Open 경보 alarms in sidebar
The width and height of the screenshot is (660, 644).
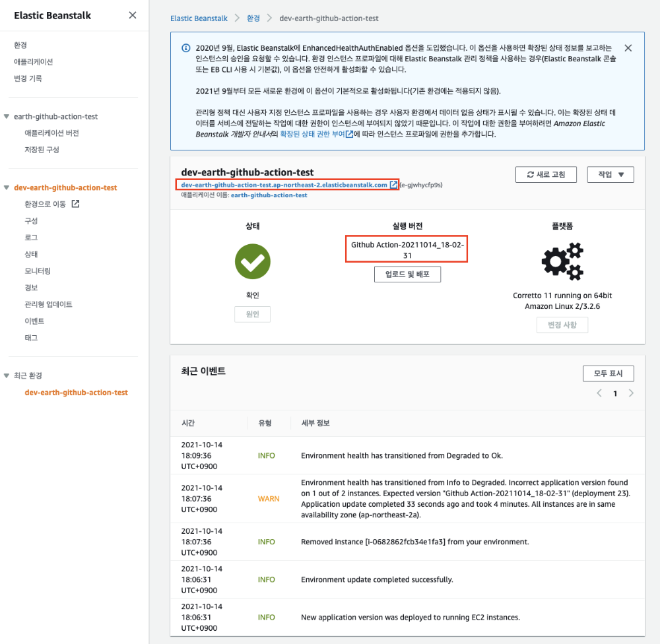pos(31,288)
